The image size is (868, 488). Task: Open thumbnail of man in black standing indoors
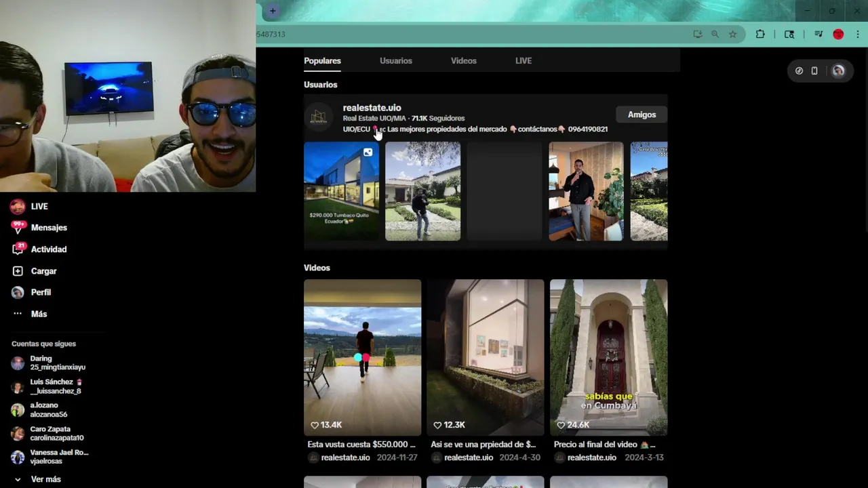click(x=586, y=191)
